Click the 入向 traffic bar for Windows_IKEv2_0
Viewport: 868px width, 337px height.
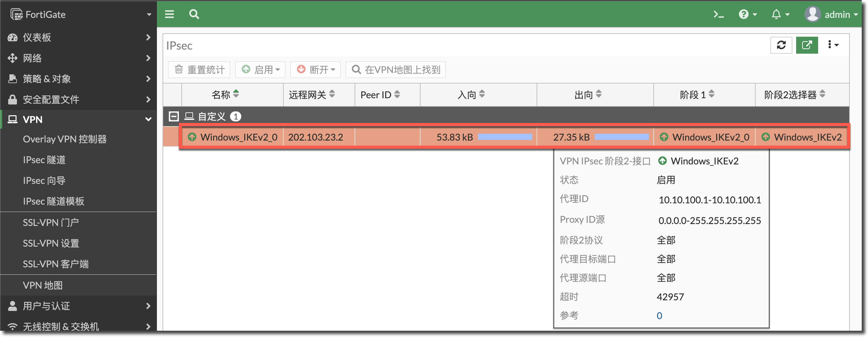click(505, 137)
